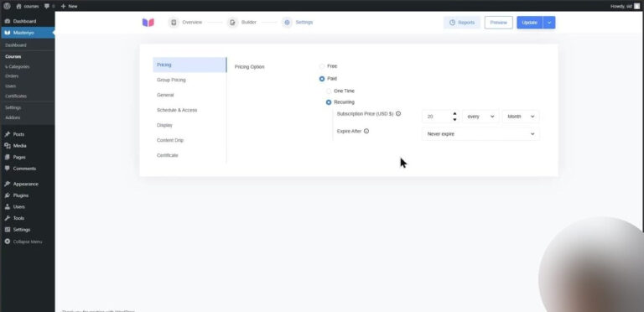Click the Pages icon in sidebar
644x312 pixels.
coord(8,157)
